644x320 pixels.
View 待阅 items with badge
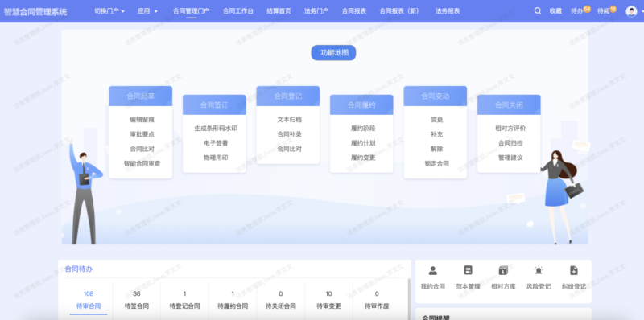(x=607, y=10)
